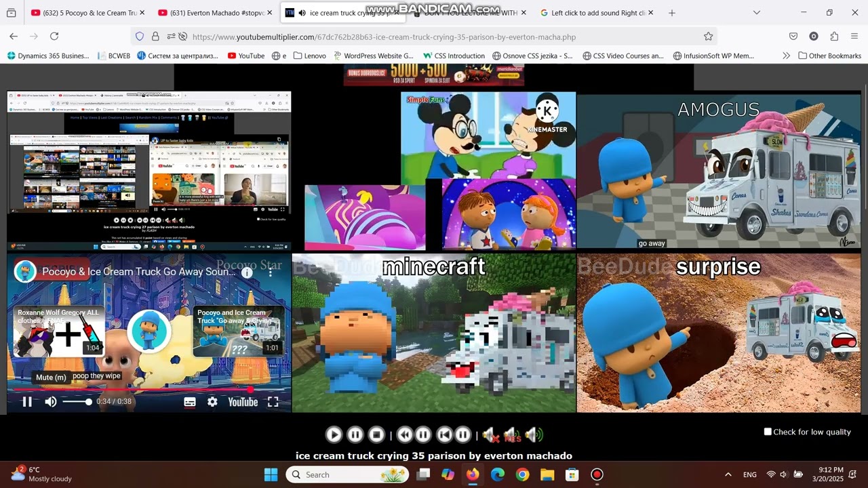Click the Mickey Mouse KineMaster video

488,136
